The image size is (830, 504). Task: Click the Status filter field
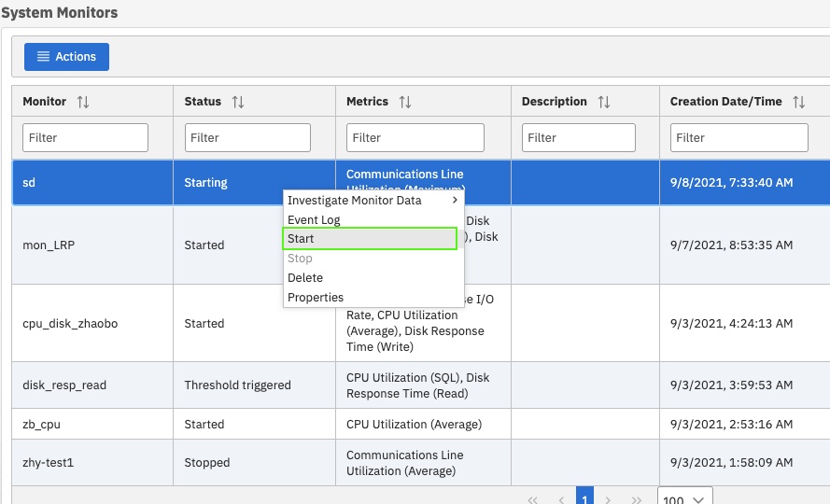247,137
